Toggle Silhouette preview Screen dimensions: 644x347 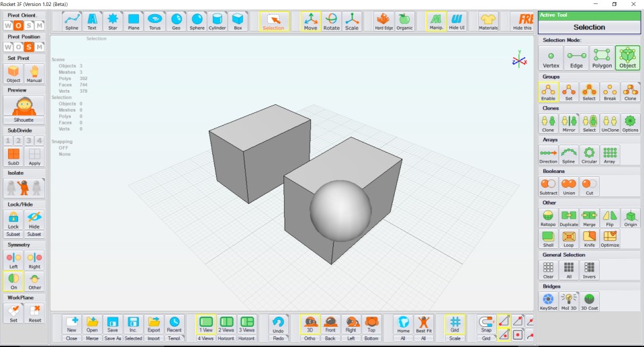point(24,110)
